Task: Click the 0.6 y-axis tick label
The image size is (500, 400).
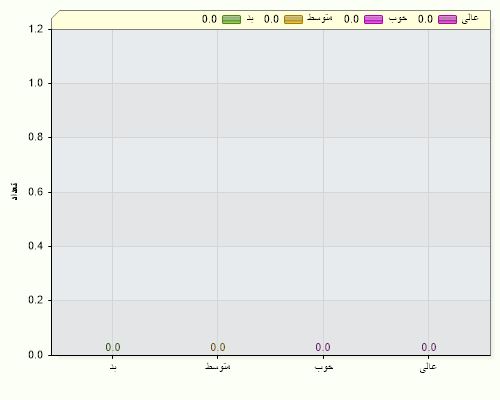Action: [36, 192]
